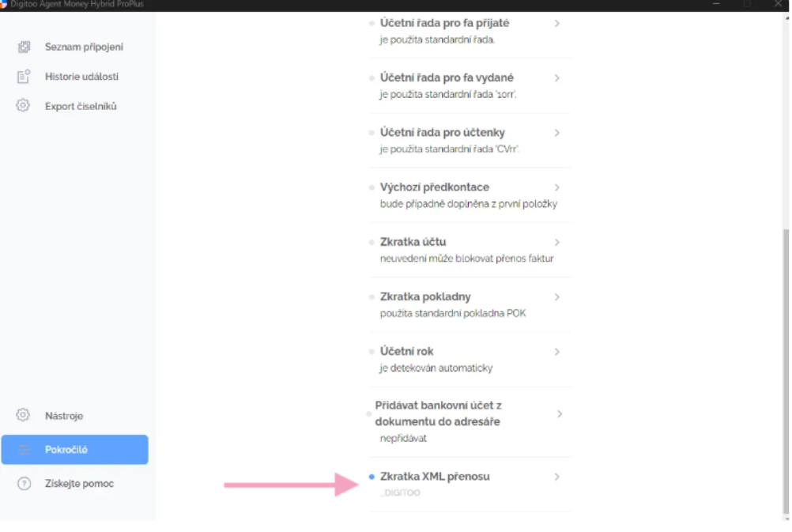
Task: Expand Účetní řada pro fa vydané chevron
Action: (x=557, y=78)
